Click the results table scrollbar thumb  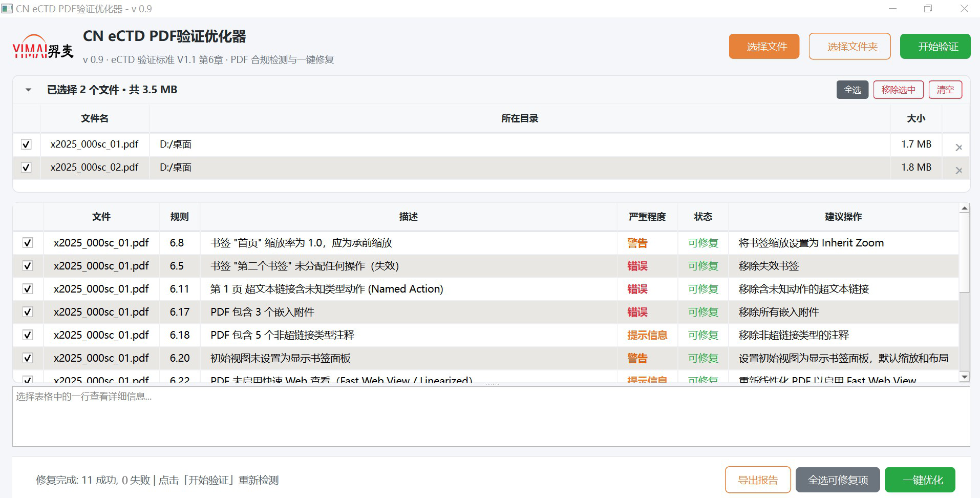click(x=965, y=253)
